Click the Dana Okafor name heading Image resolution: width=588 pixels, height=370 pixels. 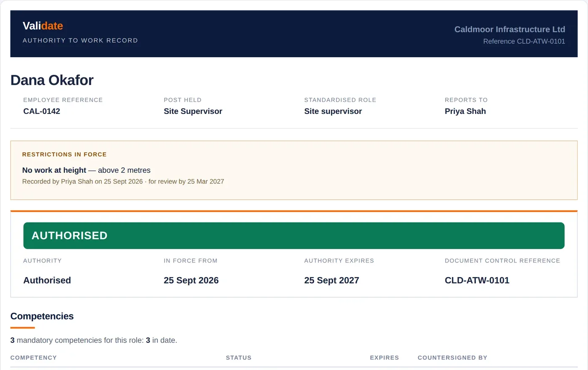coord(52,80)
